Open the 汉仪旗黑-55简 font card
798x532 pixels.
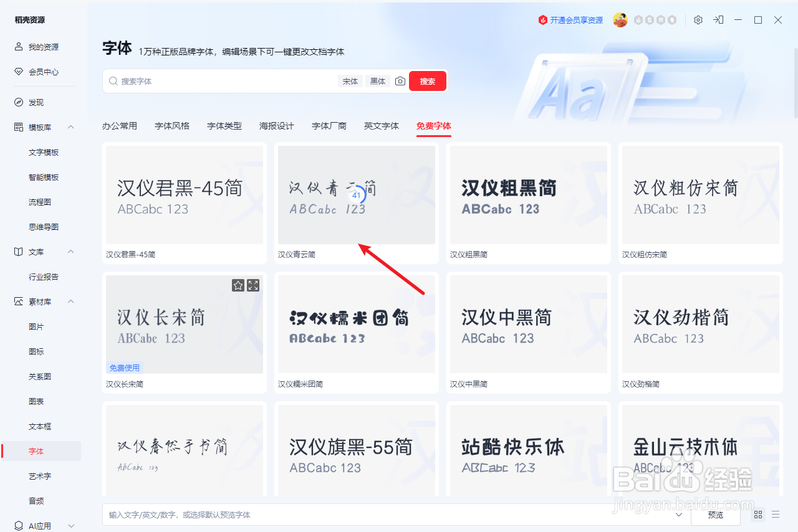coord(357,449)
